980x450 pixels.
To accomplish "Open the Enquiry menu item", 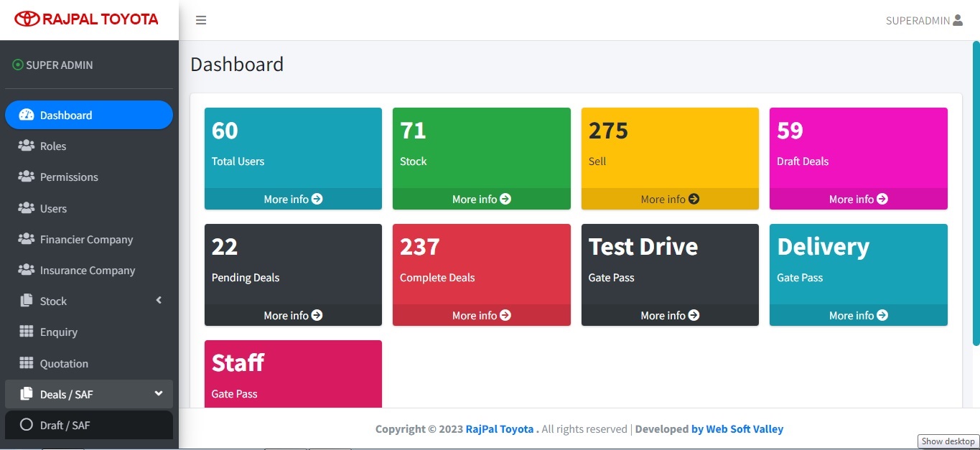I will 89,332.
